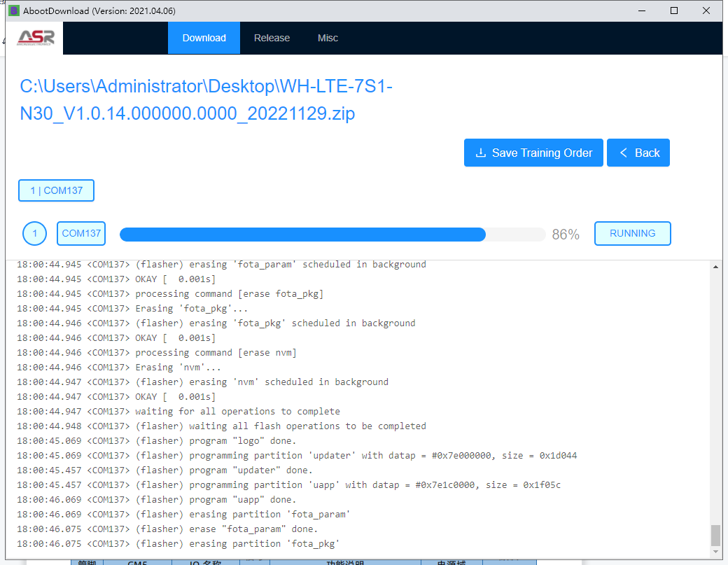Viewport: 728px width, 565px height.
Task: Minimize the AbootDownload window
Action: 642,11
